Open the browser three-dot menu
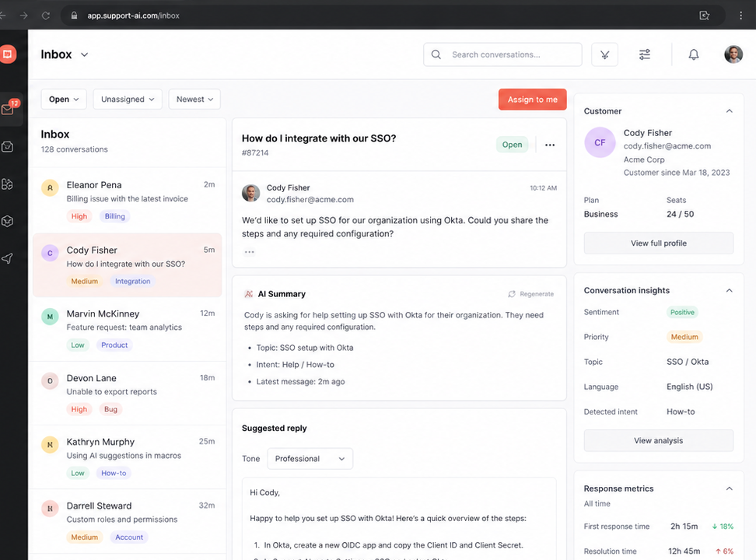 [740, 16]
